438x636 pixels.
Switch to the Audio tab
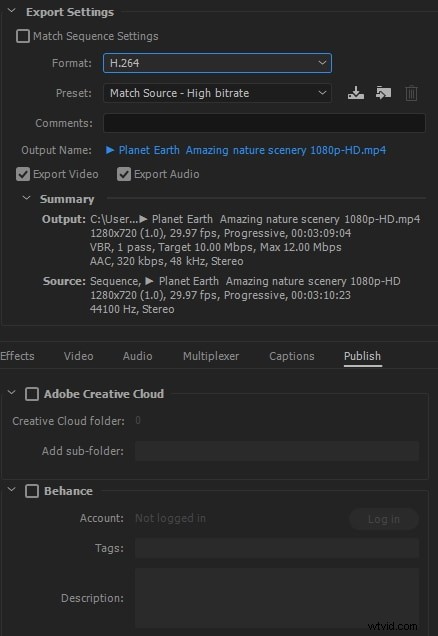coord(137,356)
